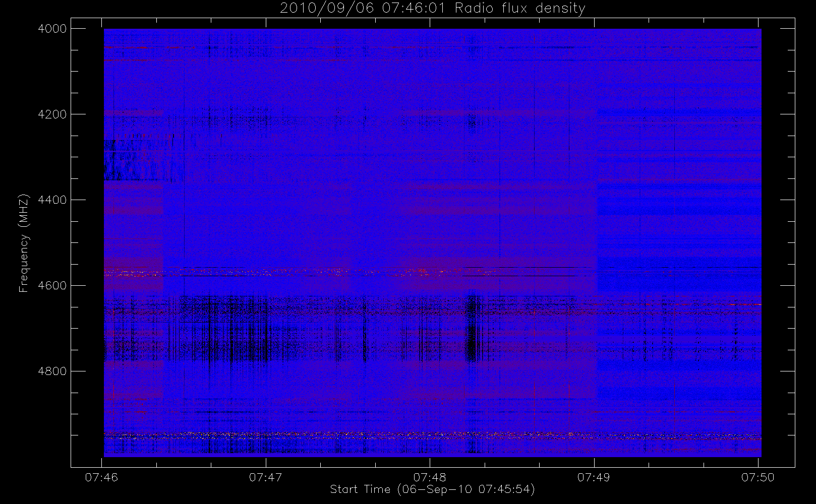Click the 07:48 time tick label
The height and width of the screenshot is (504, 816).
point(430,477)
